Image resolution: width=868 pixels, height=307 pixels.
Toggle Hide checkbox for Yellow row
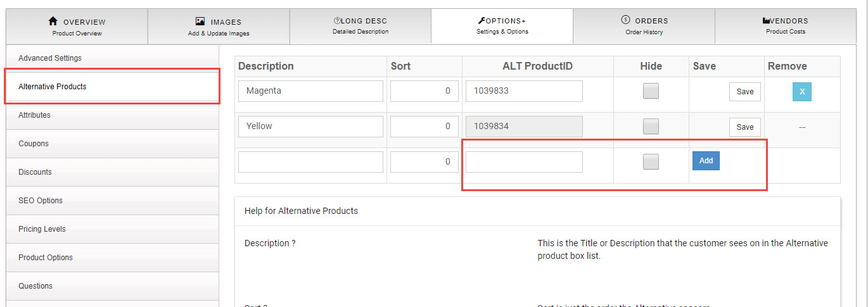[651, 127]
